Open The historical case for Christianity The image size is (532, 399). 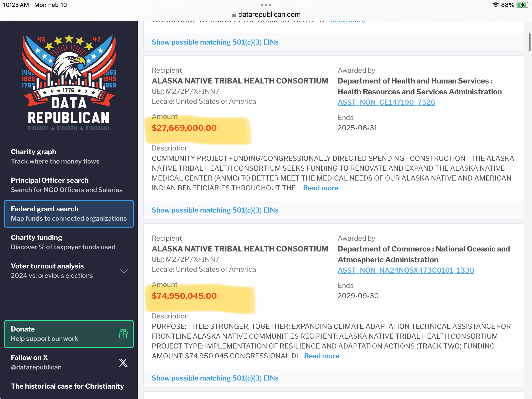[x=67, y=386]
